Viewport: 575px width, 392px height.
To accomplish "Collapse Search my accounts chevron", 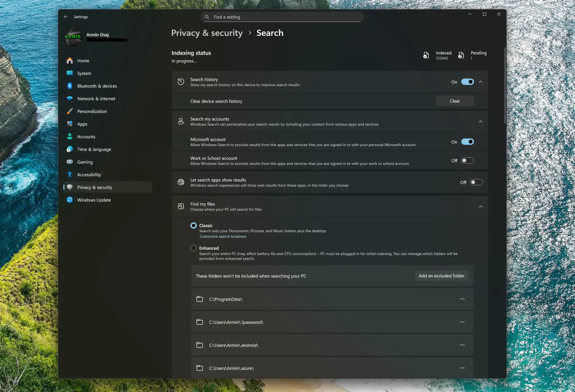I will 480,121.
